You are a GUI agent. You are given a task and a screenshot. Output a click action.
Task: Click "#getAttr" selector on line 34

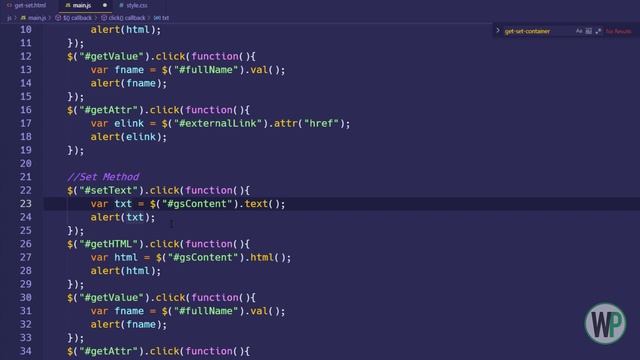109,351
